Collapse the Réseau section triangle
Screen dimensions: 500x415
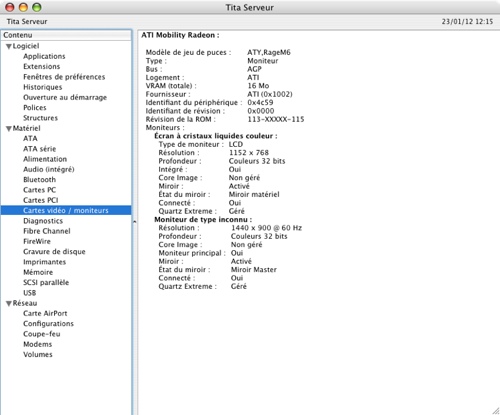[x=9, y=304]
